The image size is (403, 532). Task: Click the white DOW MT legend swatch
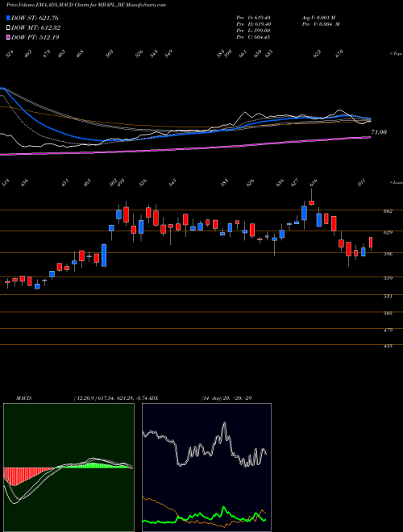pos(8,28)
